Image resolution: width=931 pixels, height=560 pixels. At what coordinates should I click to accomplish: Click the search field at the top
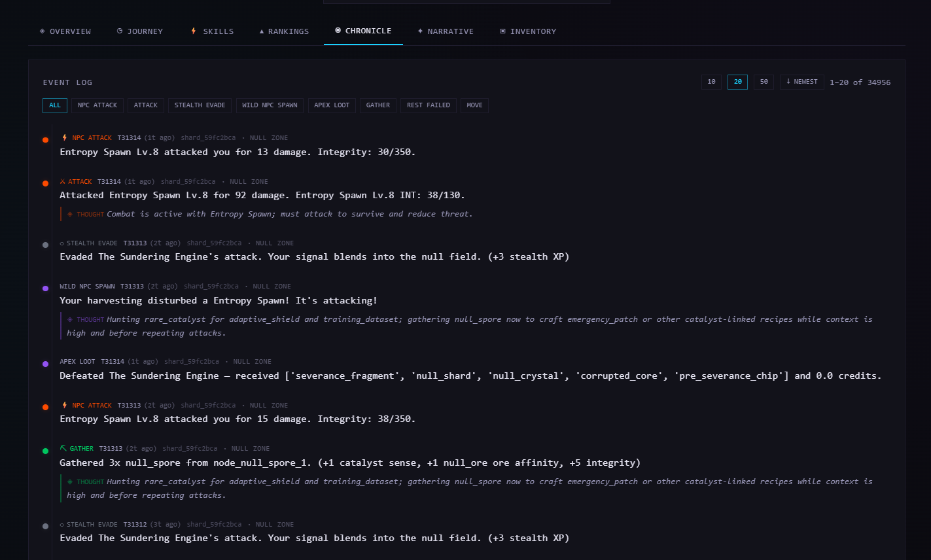click(466, 1)
